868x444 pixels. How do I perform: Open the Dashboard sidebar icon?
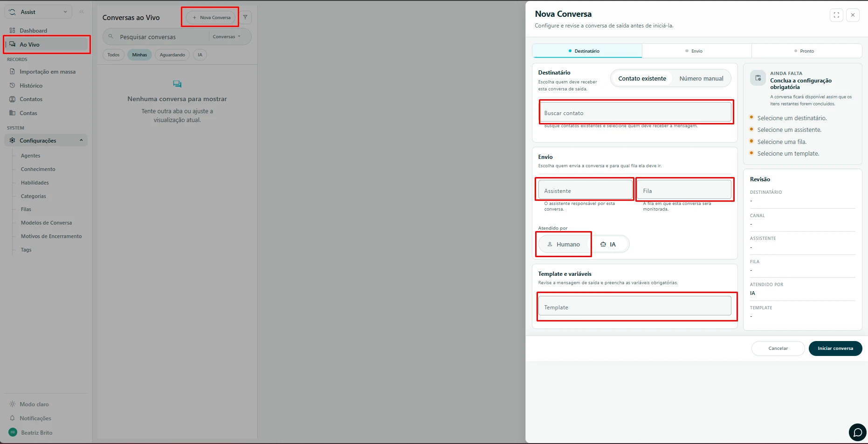[12, 30]
